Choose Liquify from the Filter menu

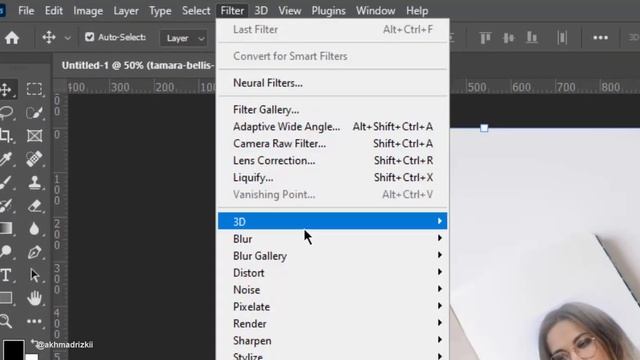(x=332, y=178)
